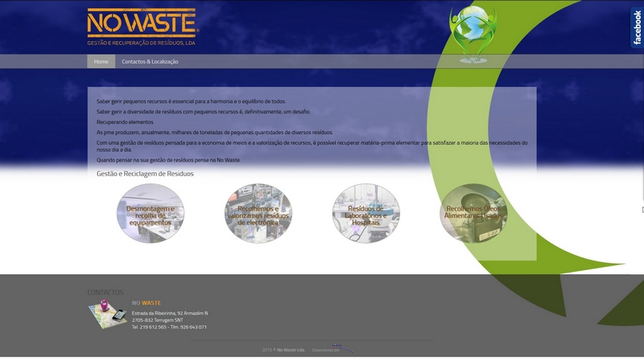The image size is (644, 362).
Task: Click the line 'As pme produzem, anualmente'
Action: pyautogui.click(x=215, y=133)
